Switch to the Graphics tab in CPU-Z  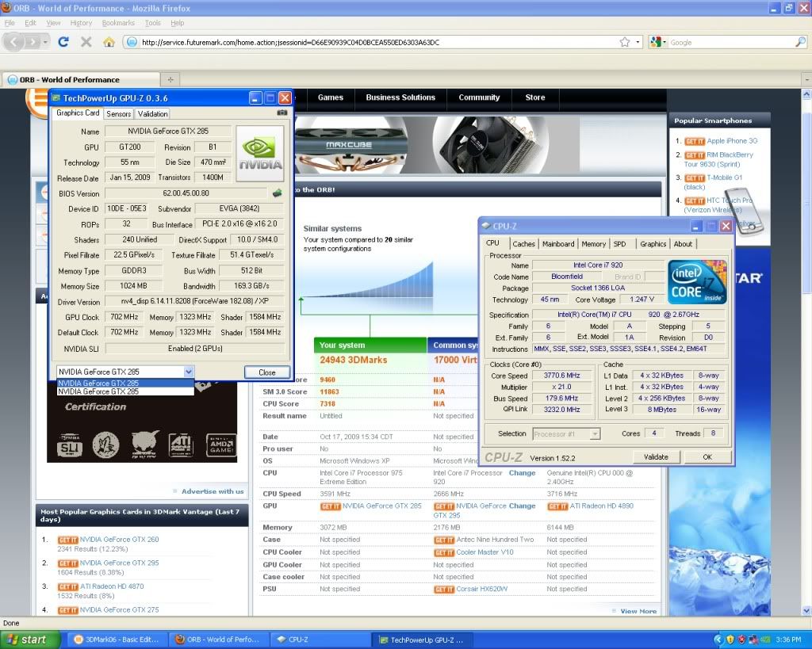[653, 244]
